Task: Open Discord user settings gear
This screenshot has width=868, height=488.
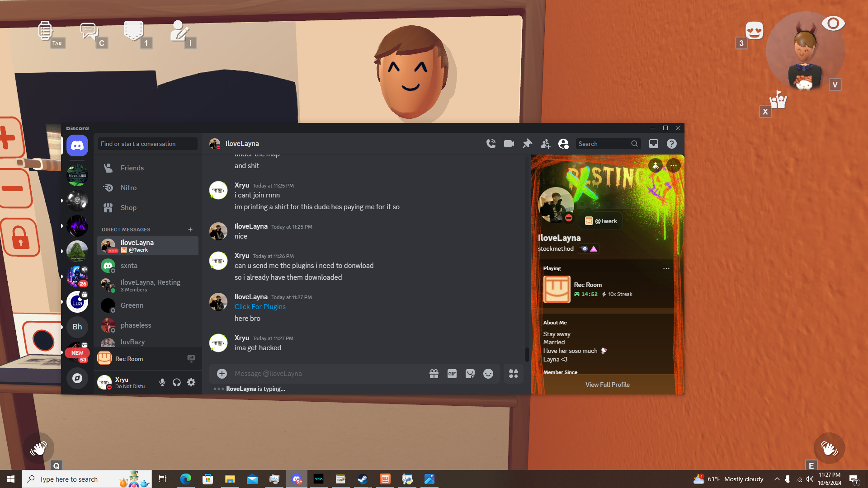Action: pyautogui.click(x=191, y=382)
